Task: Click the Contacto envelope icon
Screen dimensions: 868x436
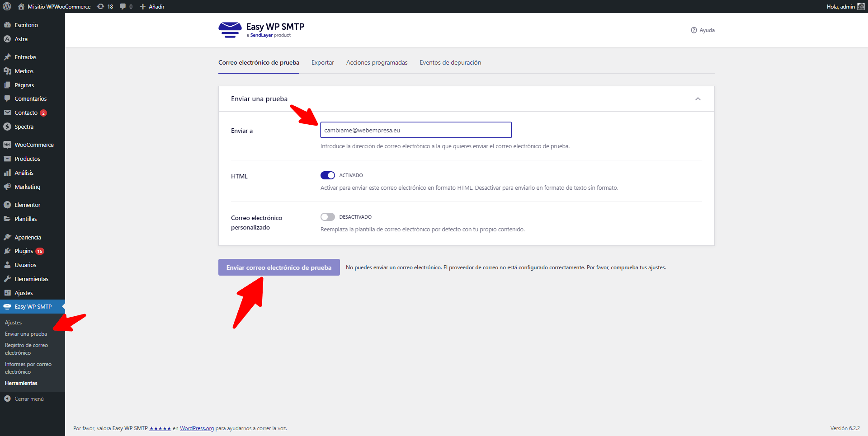Action: click(7, 113)
